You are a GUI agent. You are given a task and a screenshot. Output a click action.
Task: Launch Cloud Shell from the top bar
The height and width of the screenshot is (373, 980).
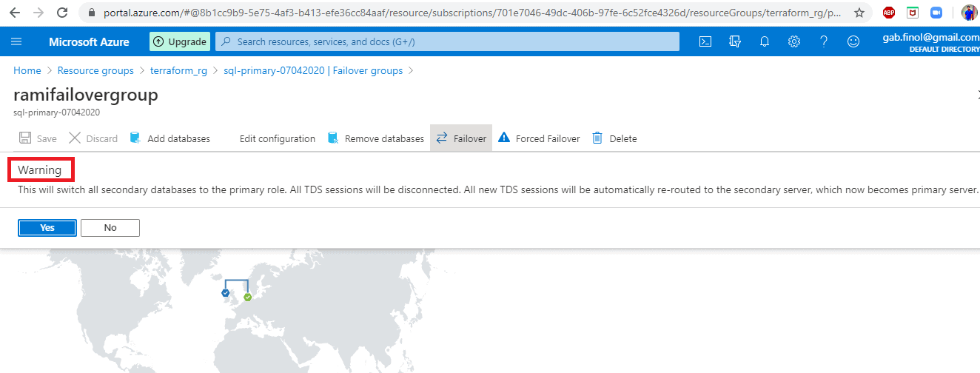705,42
